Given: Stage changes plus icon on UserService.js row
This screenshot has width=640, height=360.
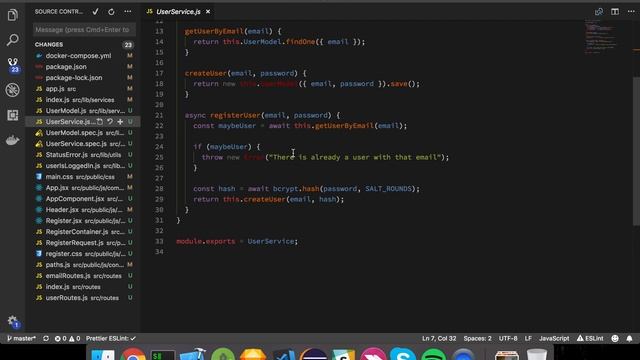Looking at the screenshot, I should [120, 122].
